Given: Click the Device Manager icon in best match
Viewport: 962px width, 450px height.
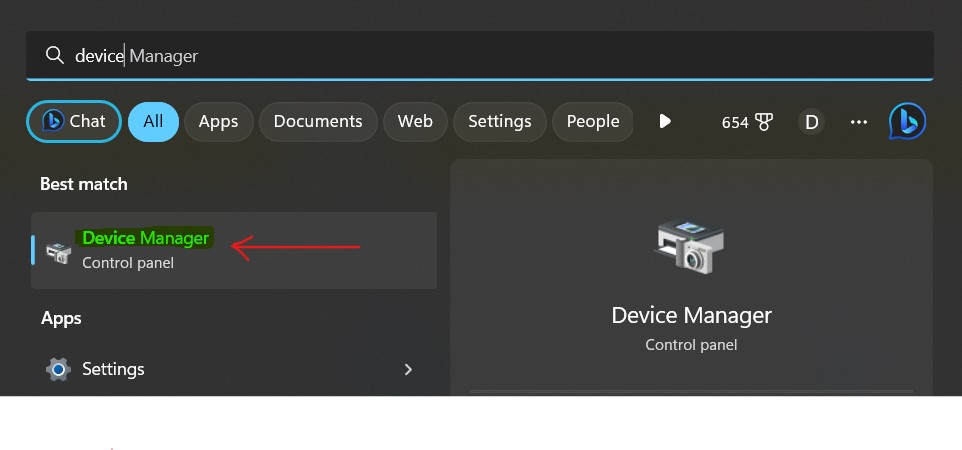Looking at the screenshot, I should pyautogui.click(x=58, y=252).
